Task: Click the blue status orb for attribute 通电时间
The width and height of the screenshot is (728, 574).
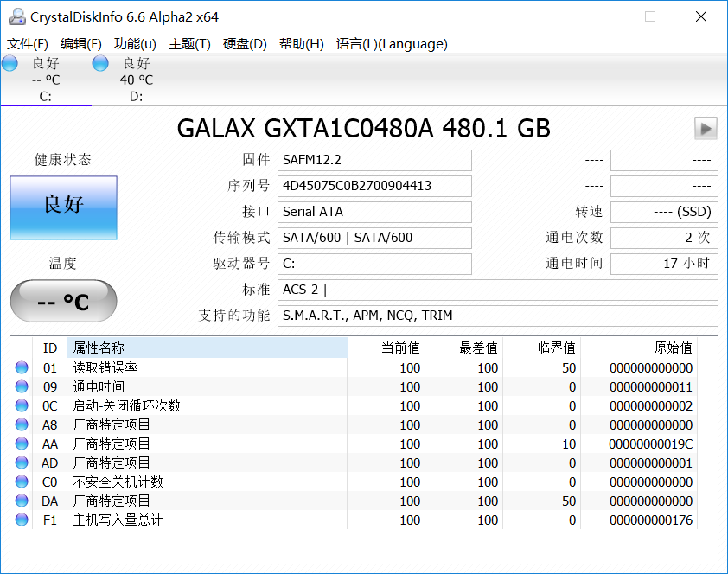Action: 21,386
